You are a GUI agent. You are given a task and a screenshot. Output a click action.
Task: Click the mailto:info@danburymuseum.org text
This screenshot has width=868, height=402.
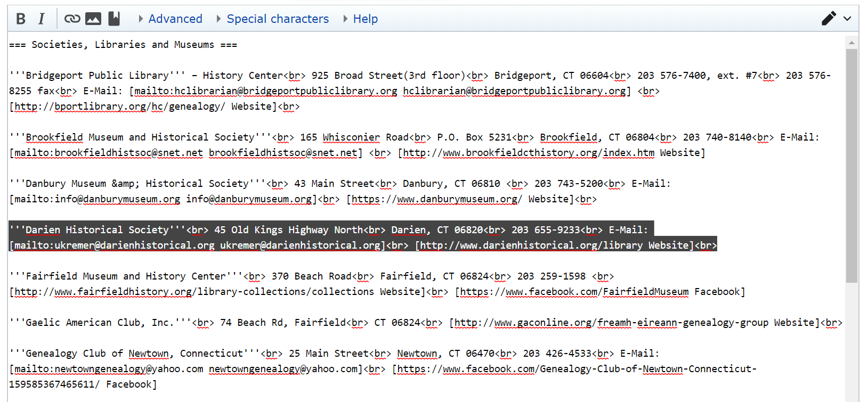[x=98, y=199]
